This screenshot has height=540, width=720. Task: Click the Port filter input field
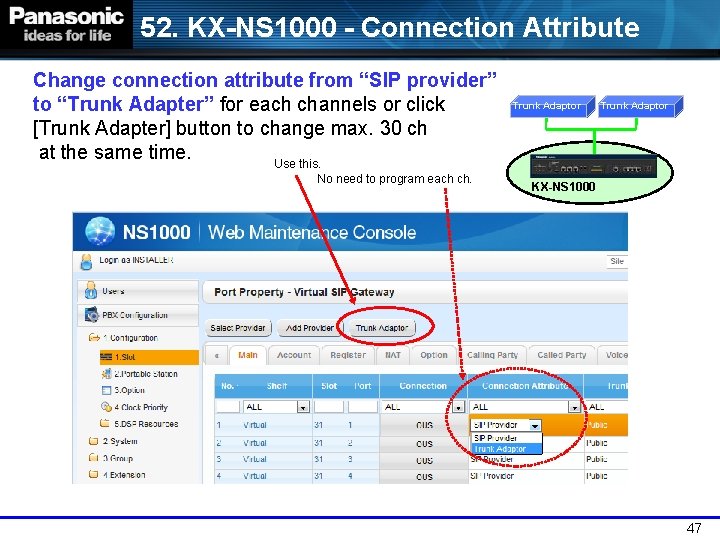coord(362,407)
